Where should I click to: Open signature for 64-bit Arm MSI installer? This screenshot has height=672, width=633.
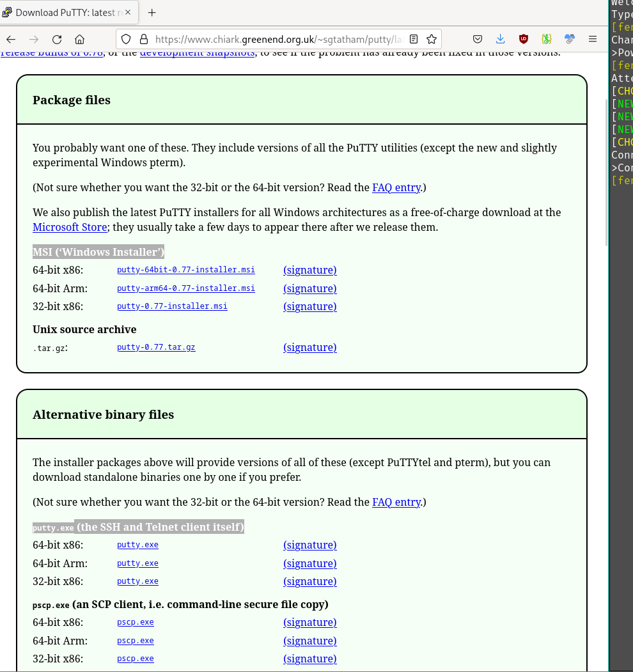pos(310,288)
